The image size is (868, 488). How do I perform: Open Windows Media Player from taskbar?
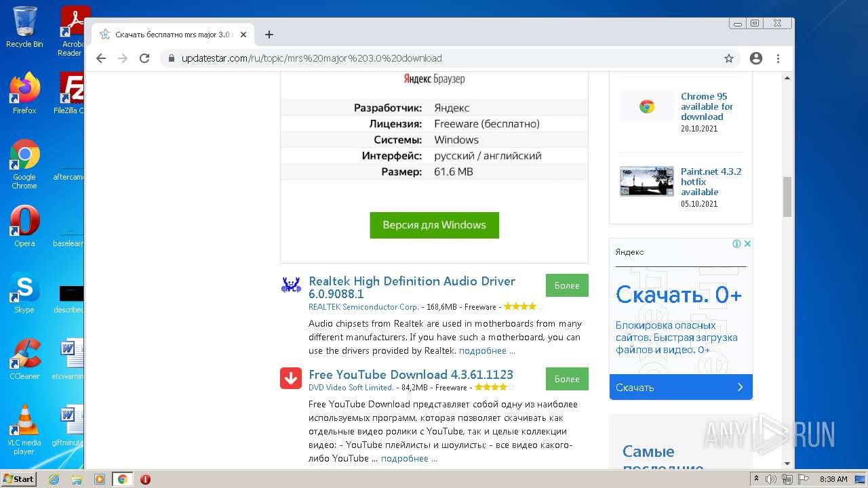click(100, 479)
